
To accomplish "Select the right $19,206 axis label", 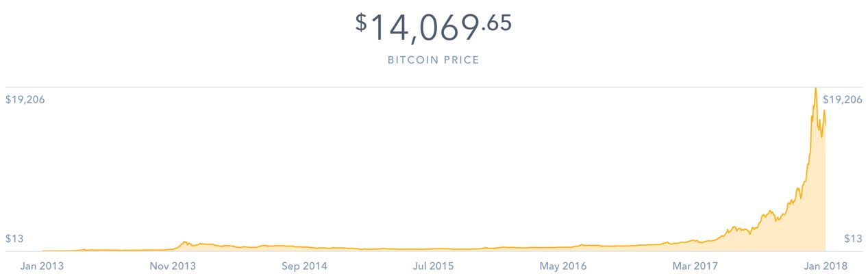I will [x=842, y=100].
